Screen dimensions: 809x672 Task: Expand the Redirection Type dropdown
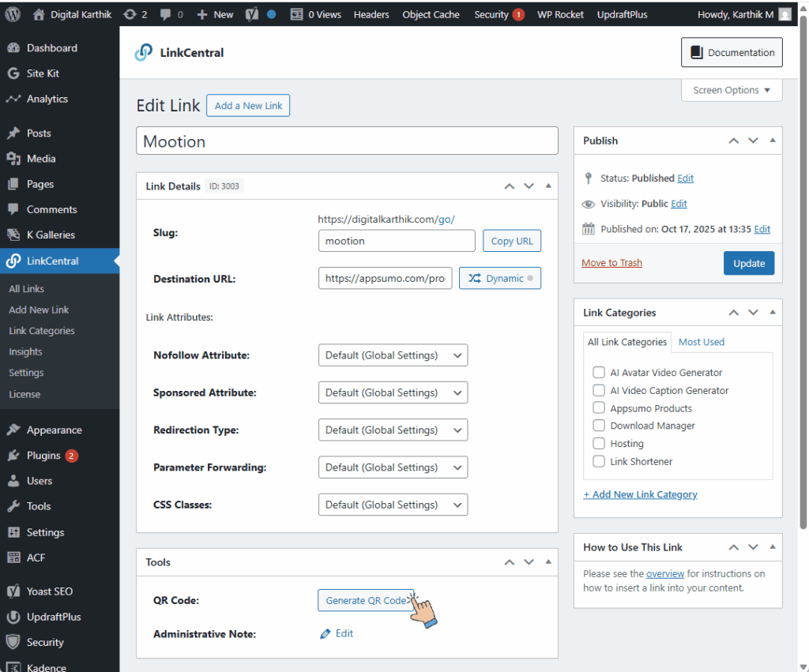393,430
